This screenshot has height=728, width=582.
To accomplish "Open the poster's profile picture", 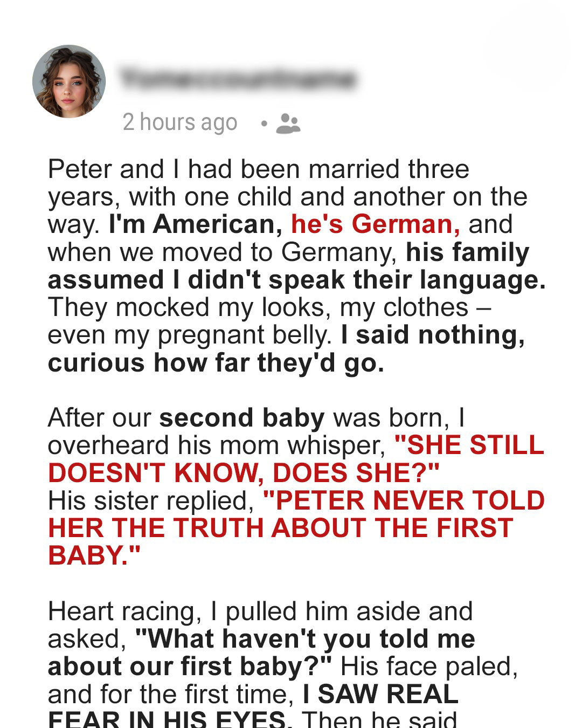I will 68,81.
